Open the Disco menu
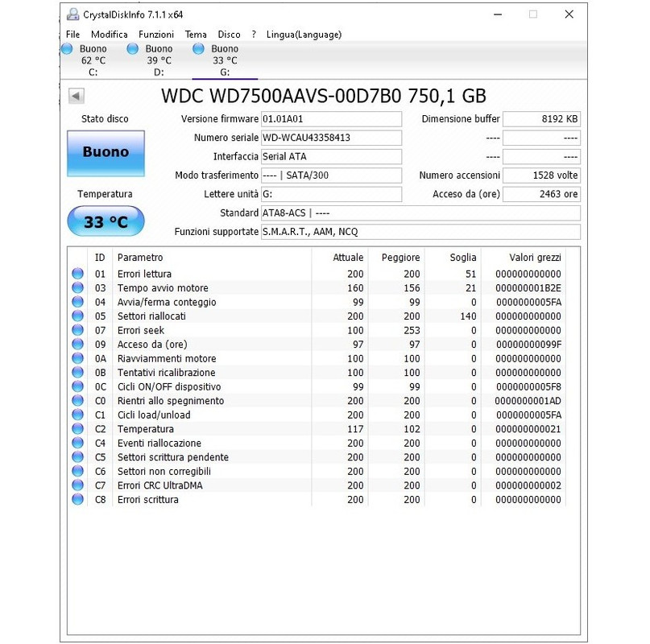This screenshot has width=650, height=644. click(x=230, y=35)
